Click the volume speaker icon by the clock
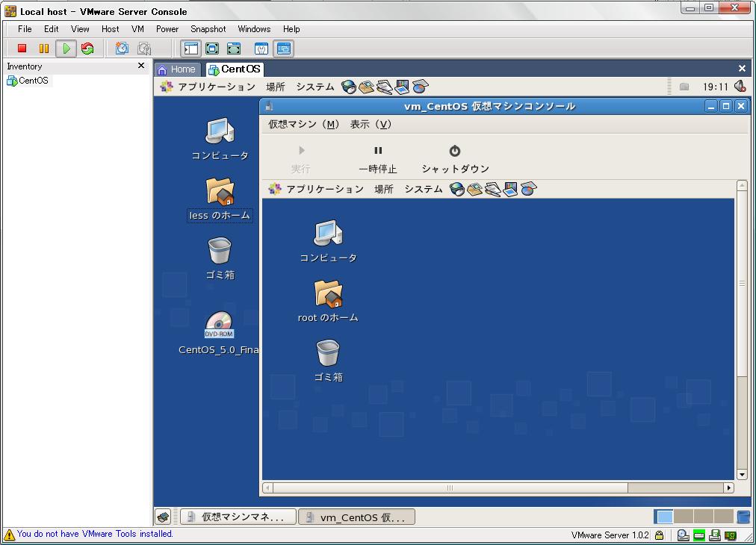The width and height of the screenshot is (756, 545). 740,87
